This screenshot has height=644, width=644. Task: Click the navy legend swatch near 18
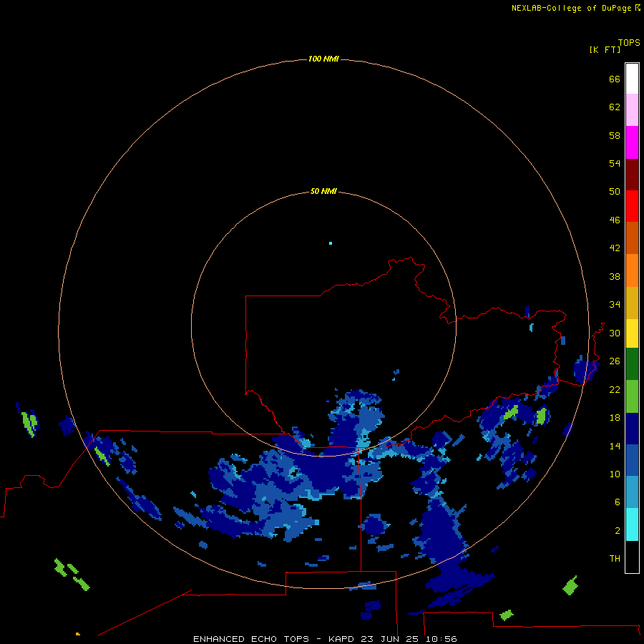632,429
